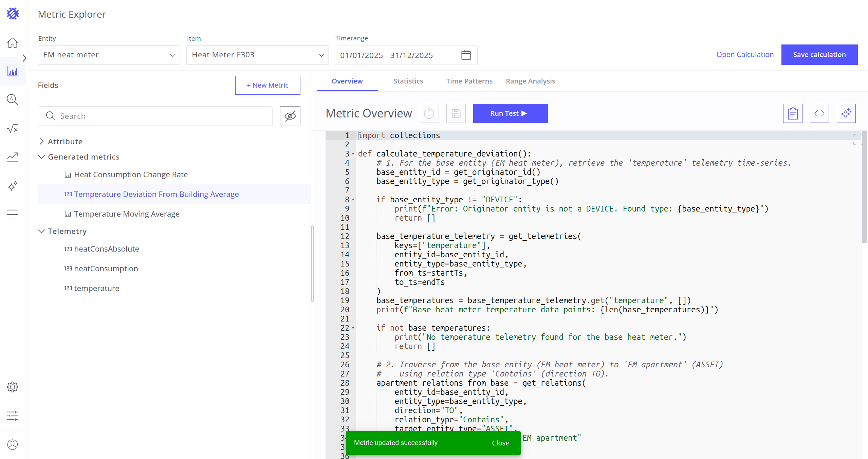Click the reset circular arrow icon

click(x=429, y=113)
